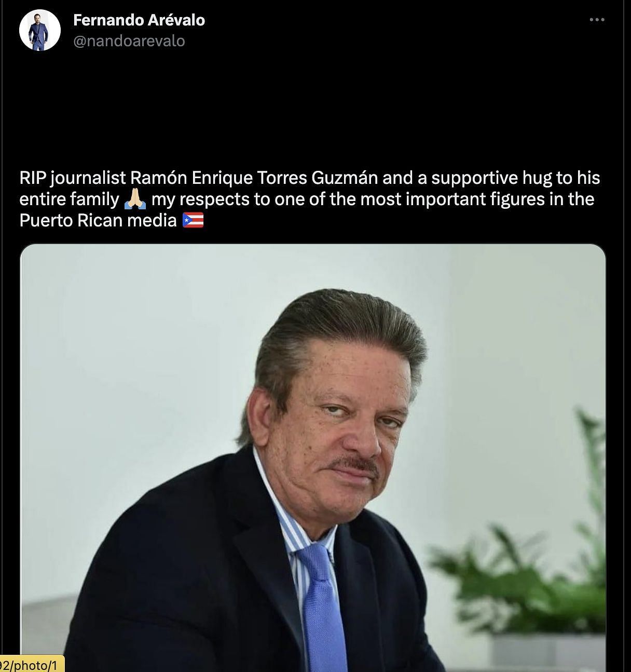Open the @nandoarevalo handle link
Screen dimensions: 631x672
pos(129,41)
